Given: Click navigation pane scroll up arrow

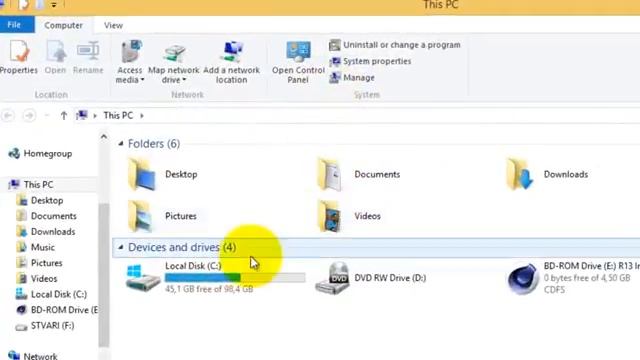Looking at the screenshot, I should tap(104, 137).
